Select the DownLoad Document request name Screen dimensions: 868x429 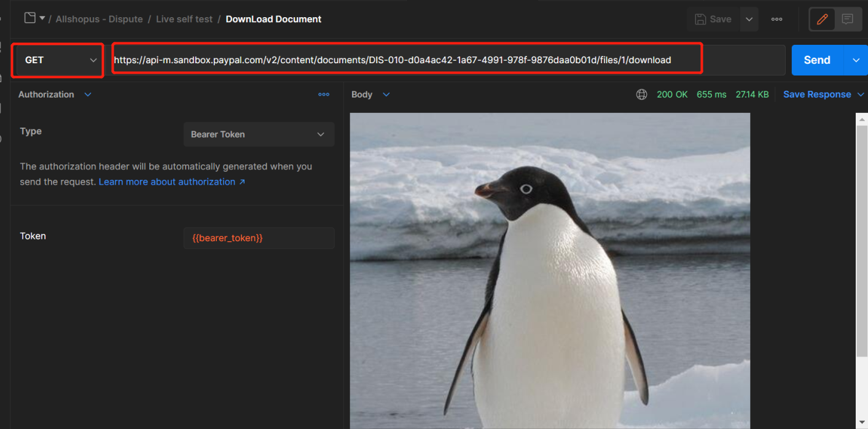coord(273,19)
